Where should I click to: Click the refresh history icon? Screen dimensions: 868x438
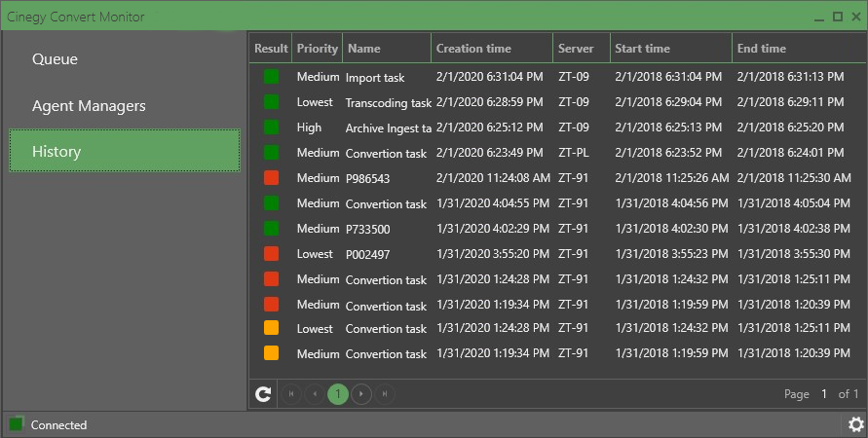coord(263,394)
